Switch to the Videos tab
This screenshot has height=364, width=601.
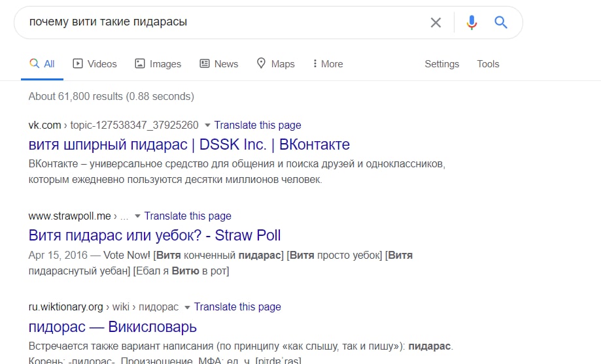click(95, 64)
